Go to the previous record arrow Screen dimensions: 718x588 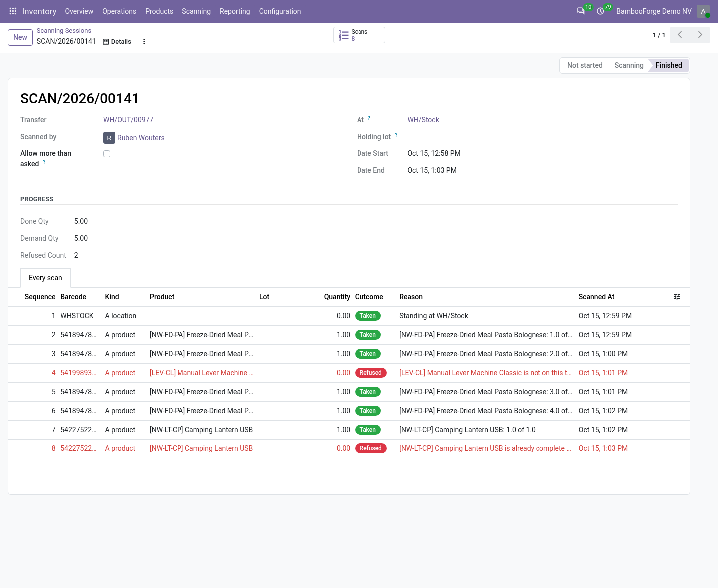pos(680,35)
